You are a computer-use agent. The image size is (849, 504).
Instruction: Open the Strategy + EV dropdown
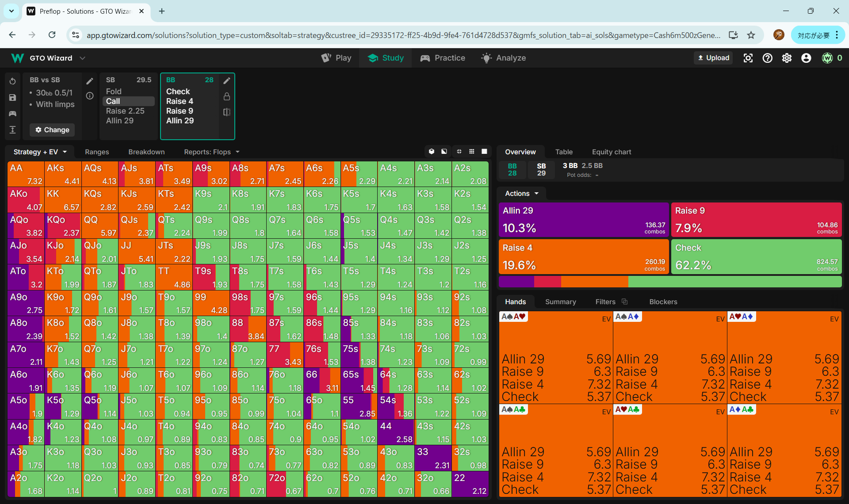coord(40,152)
